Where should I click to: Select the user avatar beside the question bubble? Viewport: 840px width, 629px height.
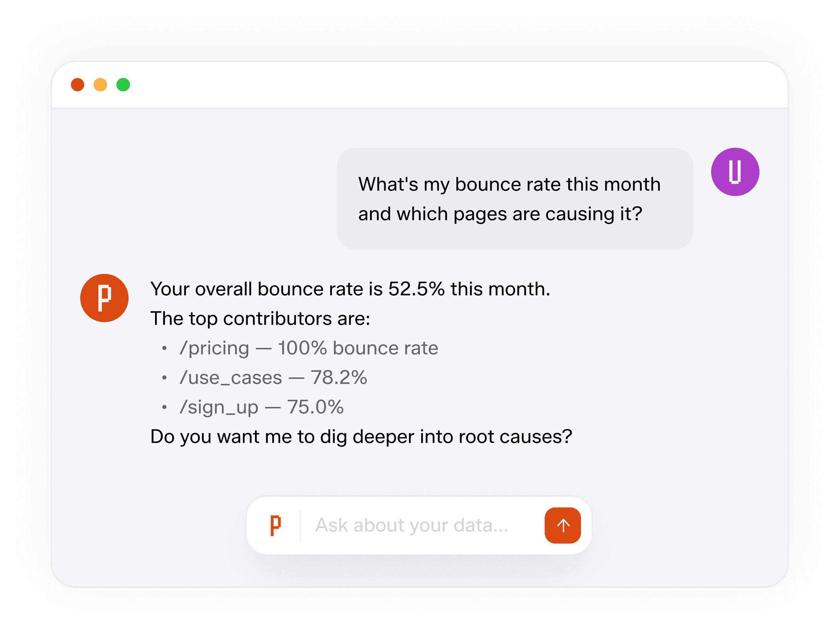(x=735, y=171)
